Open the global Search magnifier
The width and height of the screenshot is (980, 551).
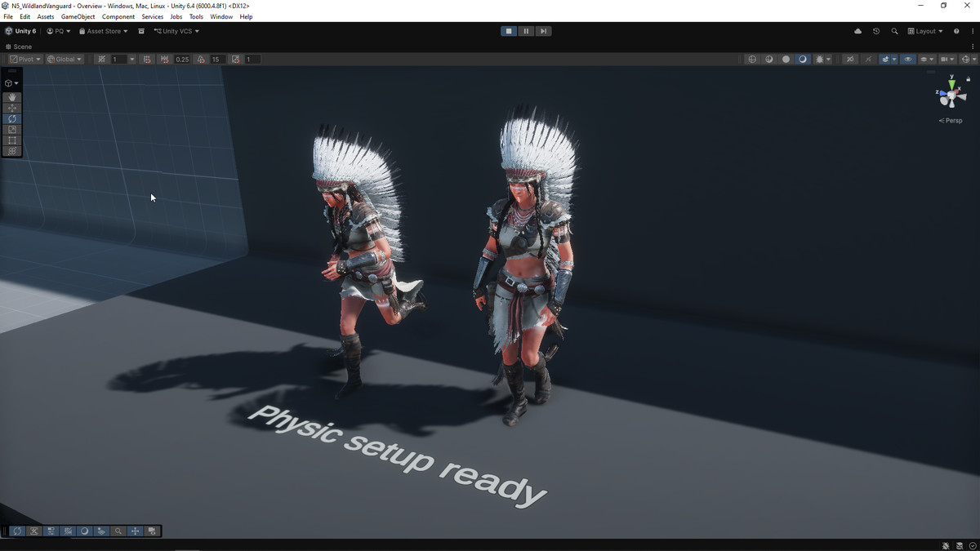click(x=894, y=31)
